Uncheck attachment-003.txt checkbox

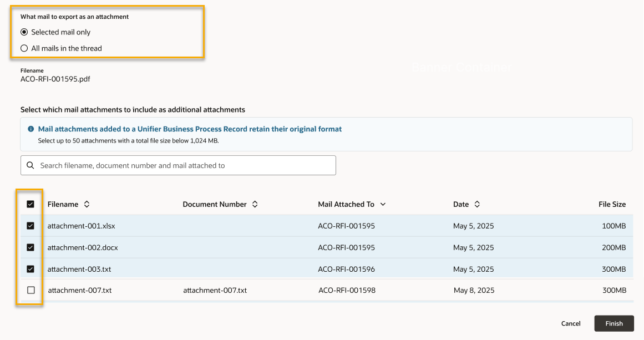tap(31, 269)
